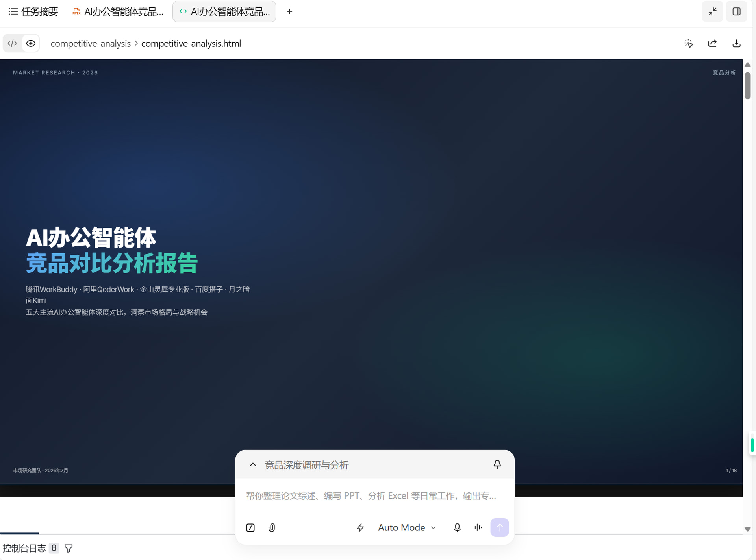Click the 市场研究团队 · 2026年7月 footer

41,470
